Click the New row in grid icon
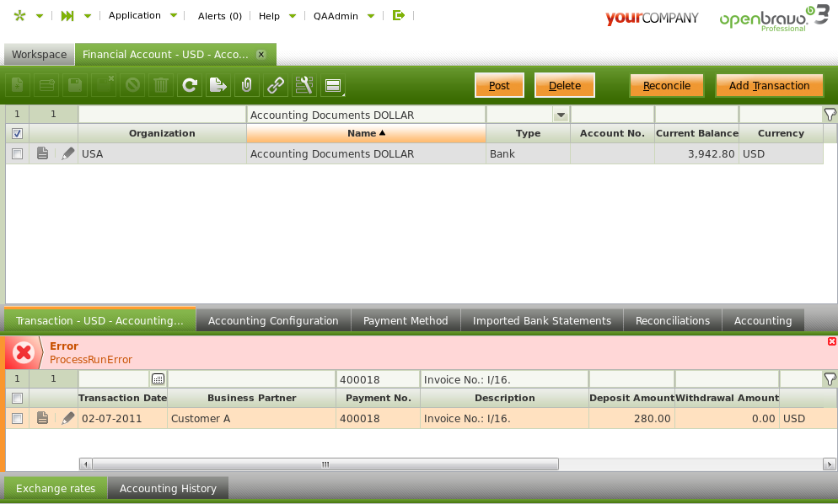 46,85
